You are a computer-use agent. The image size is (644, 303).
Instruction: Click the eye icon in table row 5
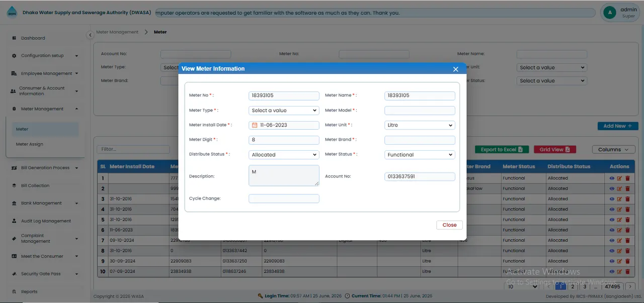612,220
